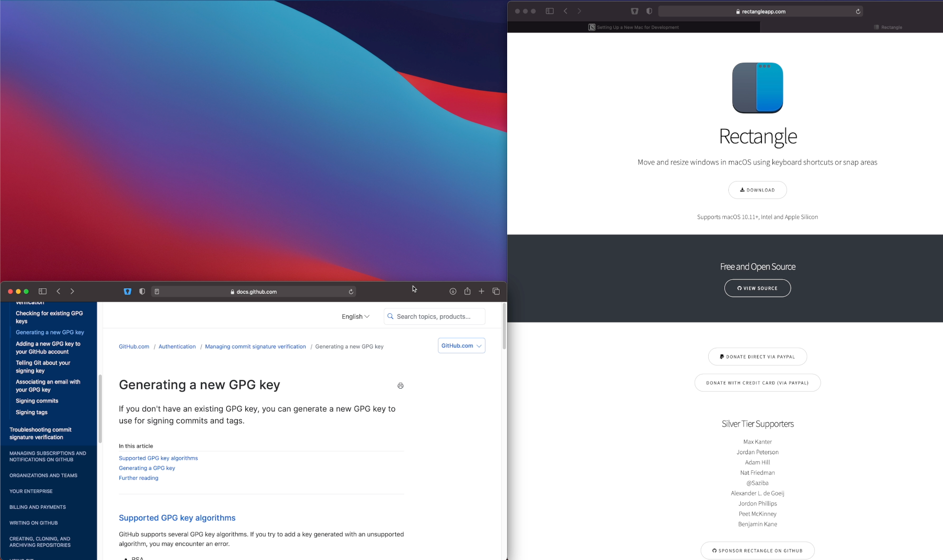Focus the Search topics, products field

[x=434, y=316]
